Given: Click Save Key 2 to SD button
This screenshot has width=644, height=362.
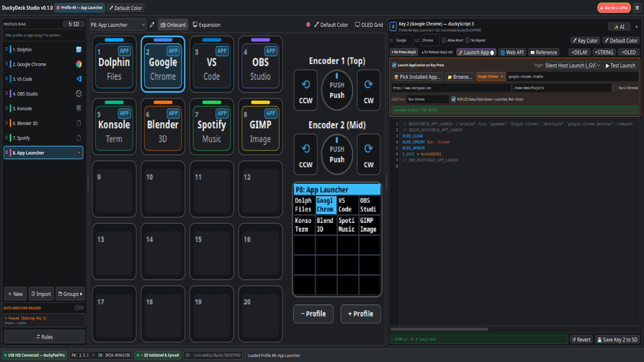Looking at the screenshot, I should (618, 340).
